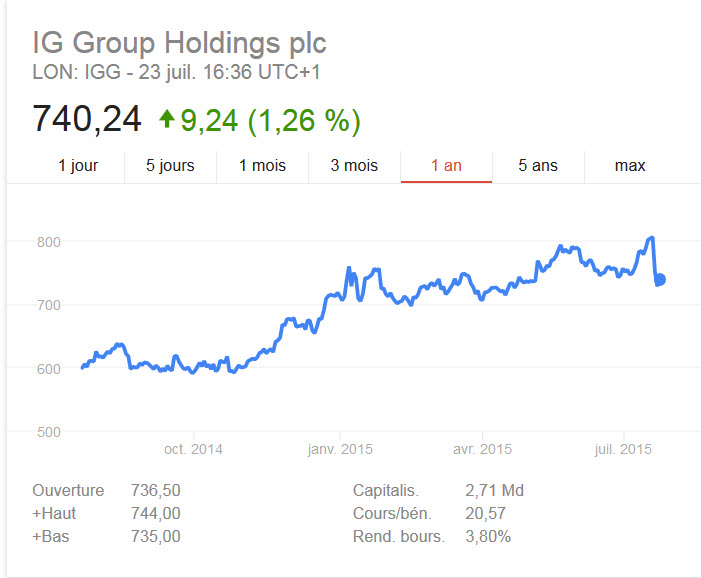Click the 9,24 (1,26 %) price change
Screen dimensions: 701x578
[270, 121]
